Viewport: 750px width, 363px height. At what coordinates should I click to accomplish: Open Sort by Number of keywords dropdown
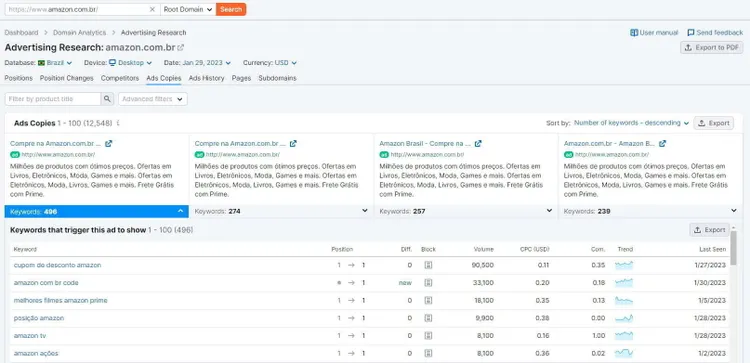coord(631,123)
